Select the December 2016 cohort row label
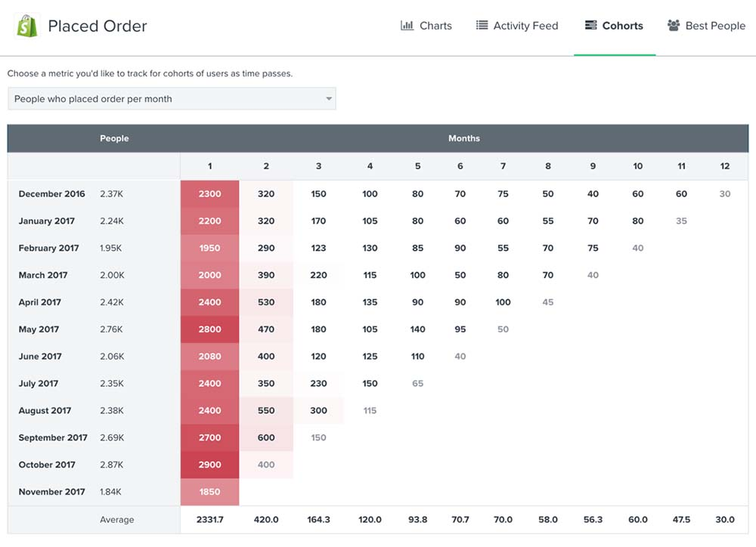 (x=51, y=193)
